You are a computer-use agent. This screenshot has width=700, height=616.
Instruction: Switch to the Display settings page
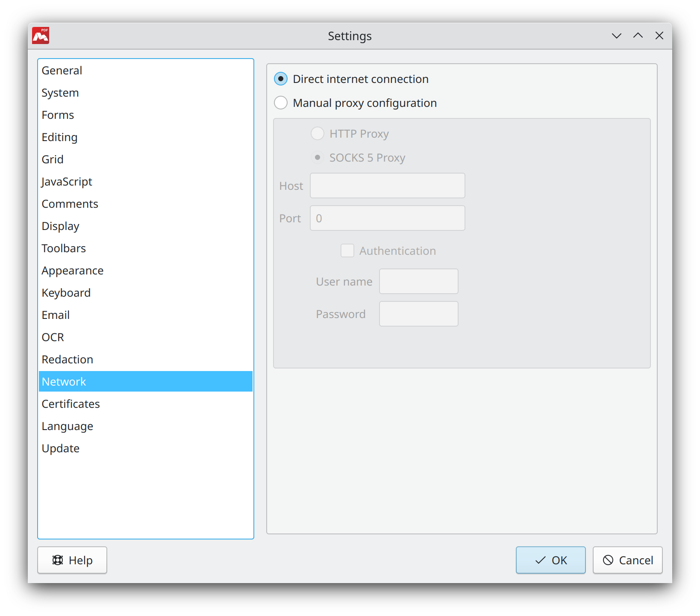pyautogui.click(x=146, y=226)
